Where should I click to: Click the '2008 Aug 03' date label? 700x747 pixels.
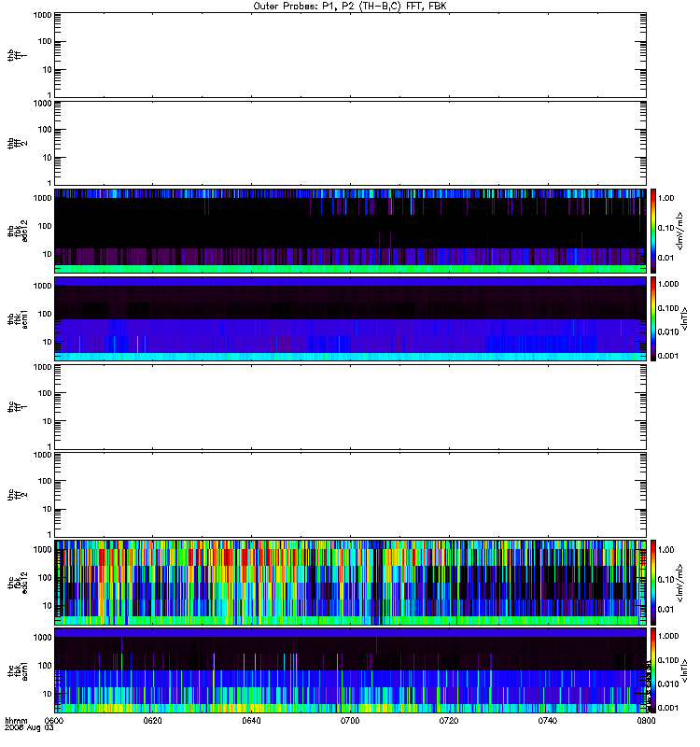pos(29,728)
